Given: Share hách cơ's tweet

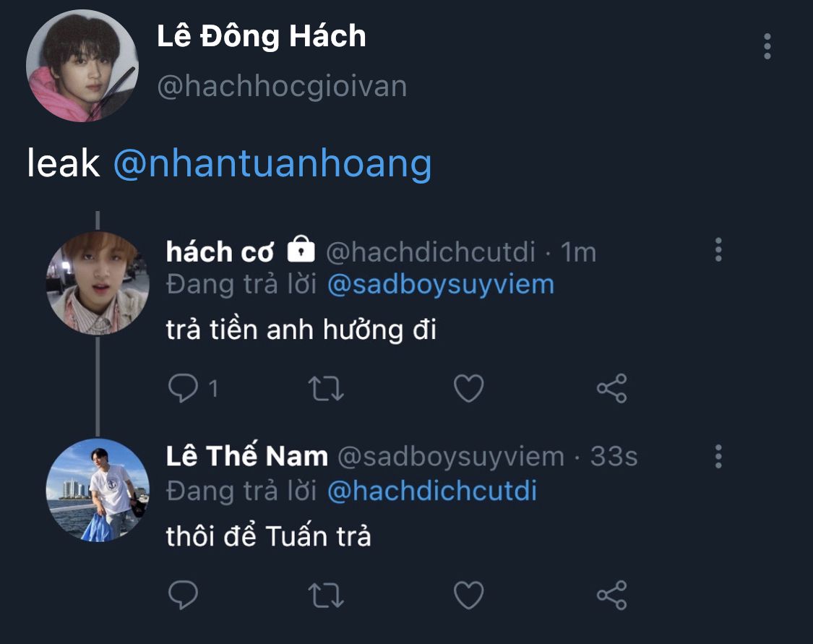Looking at the screenshot, I should pos(611,389).
